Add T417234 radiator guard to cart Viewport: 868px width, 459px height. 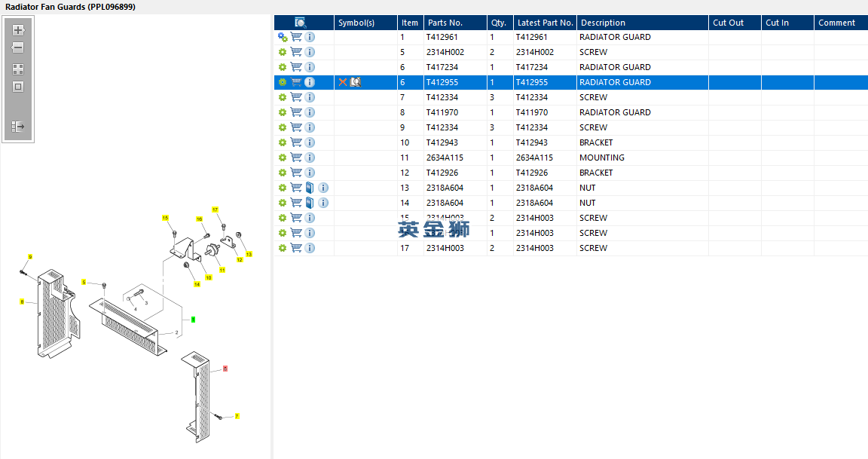point(296,67)
